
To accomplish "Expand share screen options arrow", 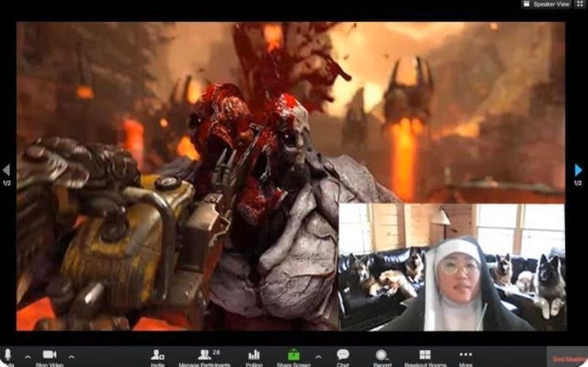I will coord(318,357).
